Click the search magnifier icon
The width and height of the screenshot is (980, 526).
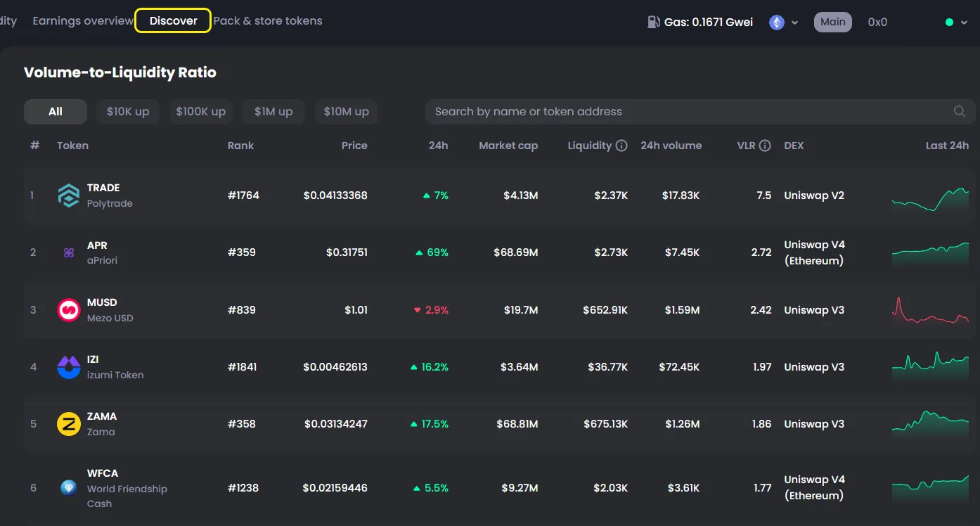point(959,111)
